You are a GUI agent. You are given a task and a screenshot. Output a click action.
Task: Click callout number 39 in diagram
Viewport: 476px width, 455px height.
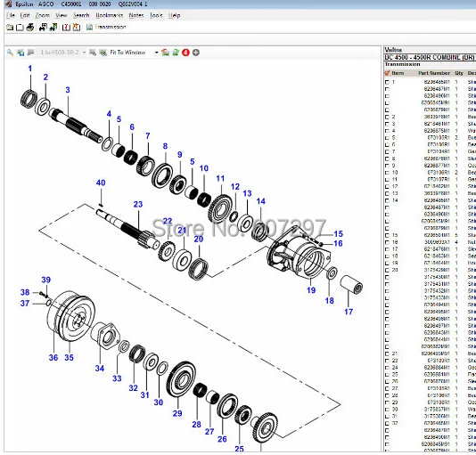46,280
